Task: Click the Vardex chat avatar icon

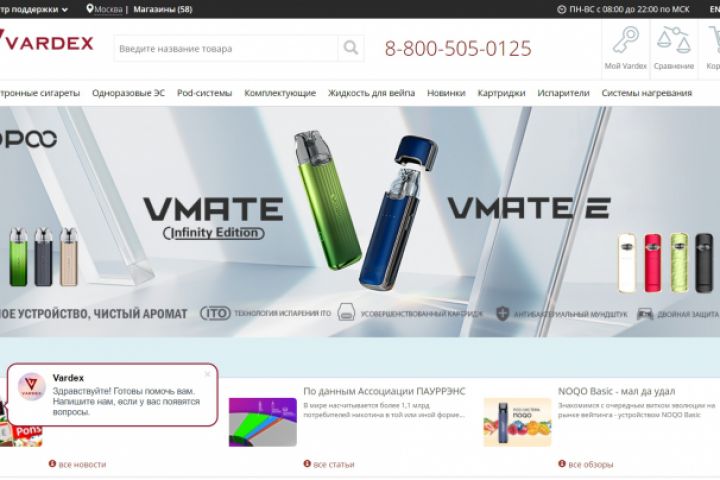Action: point(32,386)
